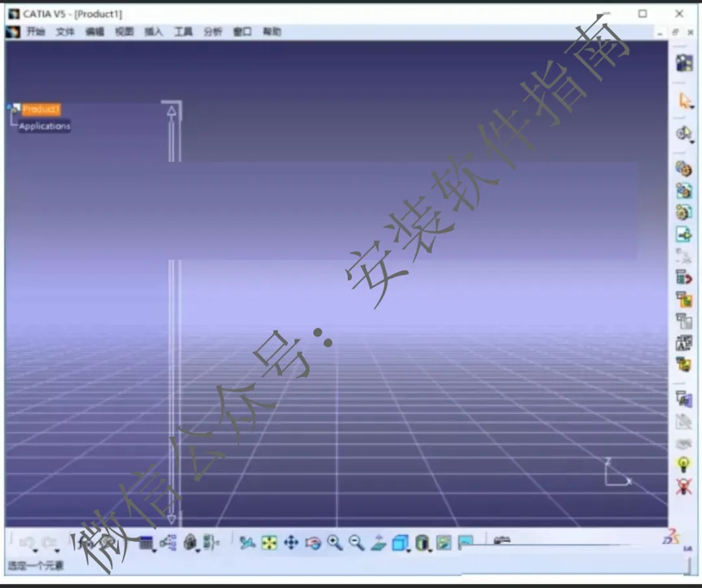Activate the Rotate view tool

[x=313, y=543]
